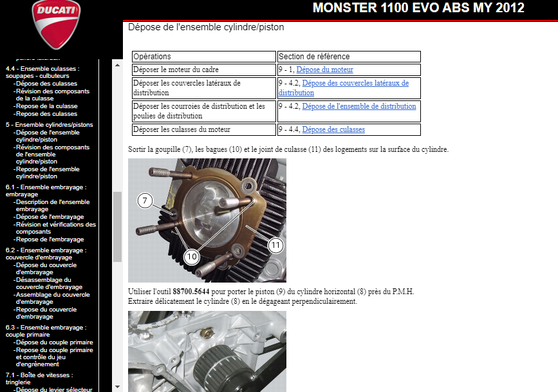Click the sidebar scrollbar down arrow

[x=117, y=386]
